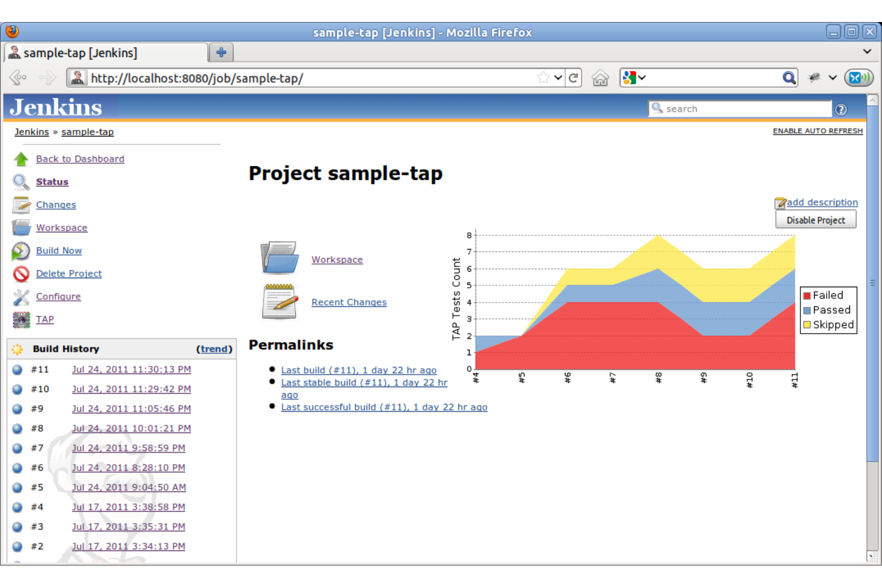Click the Skipped yellow legend swatch
The image size is (882, 588).
coord(807,325)
